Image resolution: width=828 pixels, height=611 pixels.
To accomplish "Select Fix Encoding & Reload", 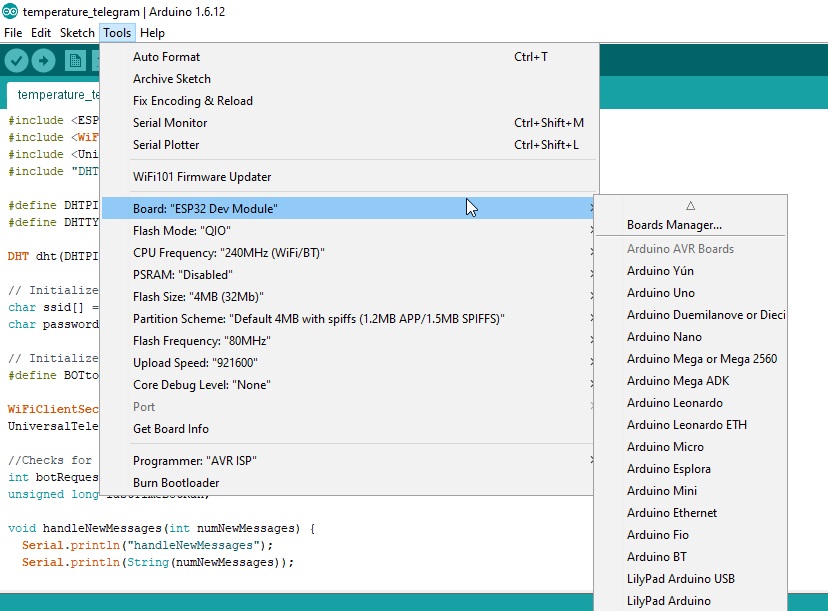I will (x=350, y=101).
